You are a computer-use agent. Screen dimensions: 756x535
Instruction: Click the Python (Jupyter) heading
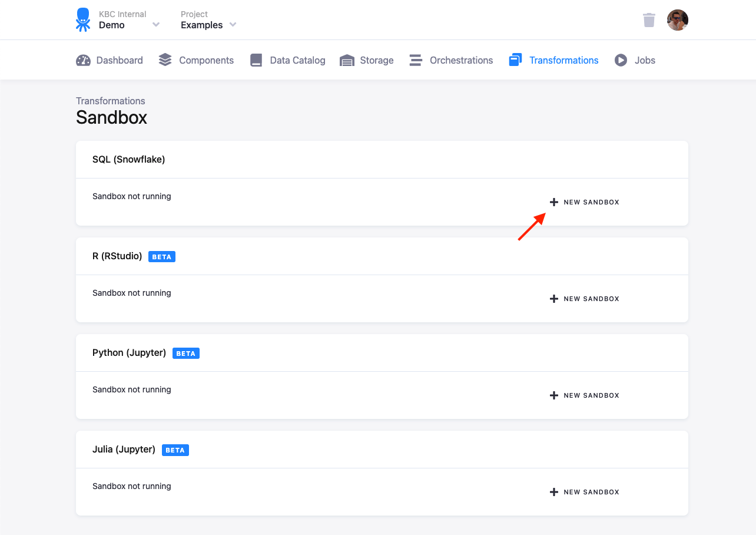coord(129,352)
